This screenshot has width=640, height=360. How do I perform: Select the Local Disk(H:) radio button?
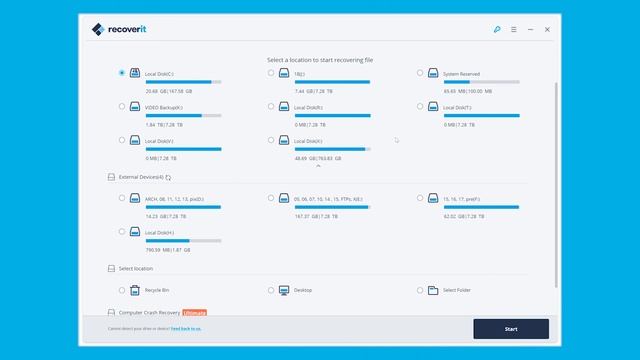(x=122, y=231)
